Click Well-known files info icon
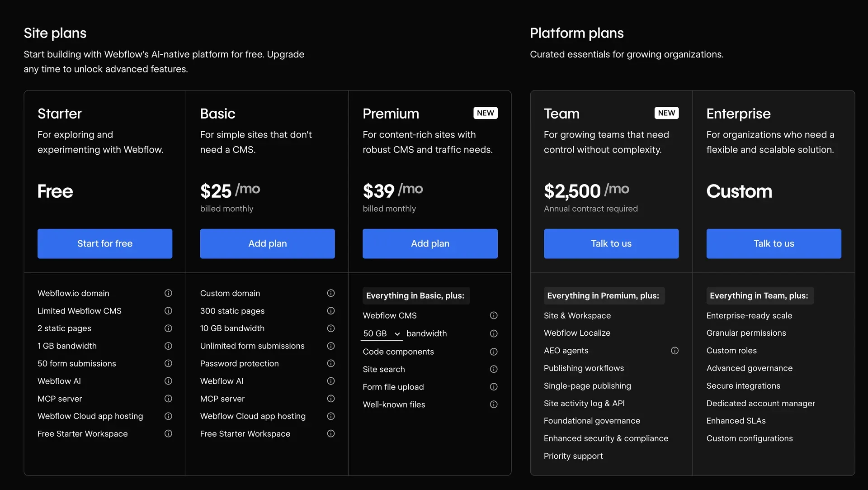Image resolution: width=868 pixels, height=490 pixels. pyautogui.click(x=494, y=404)
